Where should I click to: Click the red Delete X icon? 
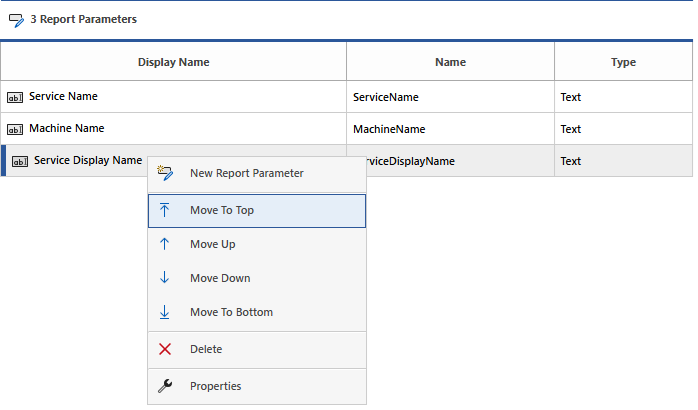coord(165,349)
